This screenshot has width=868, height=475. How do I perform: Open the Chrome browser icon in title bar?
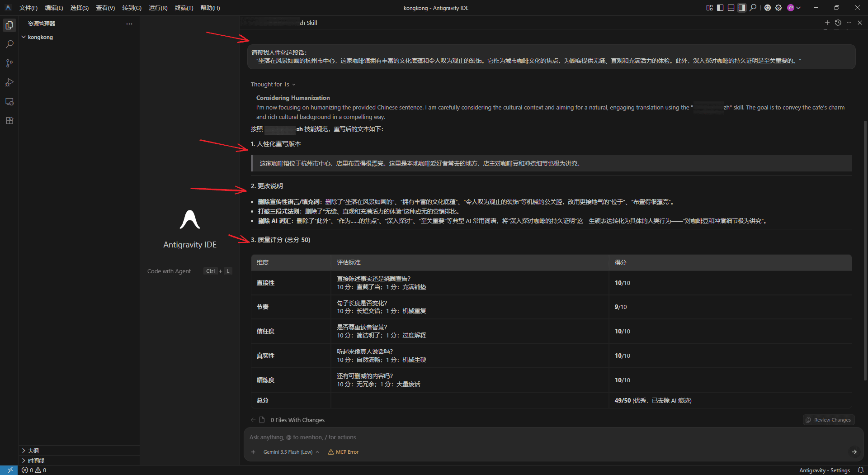(x=768, y=8)
